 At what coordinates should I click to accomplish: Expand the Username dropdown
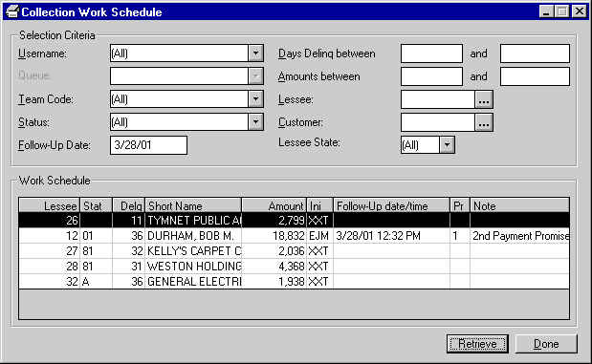tap(255, 54)
